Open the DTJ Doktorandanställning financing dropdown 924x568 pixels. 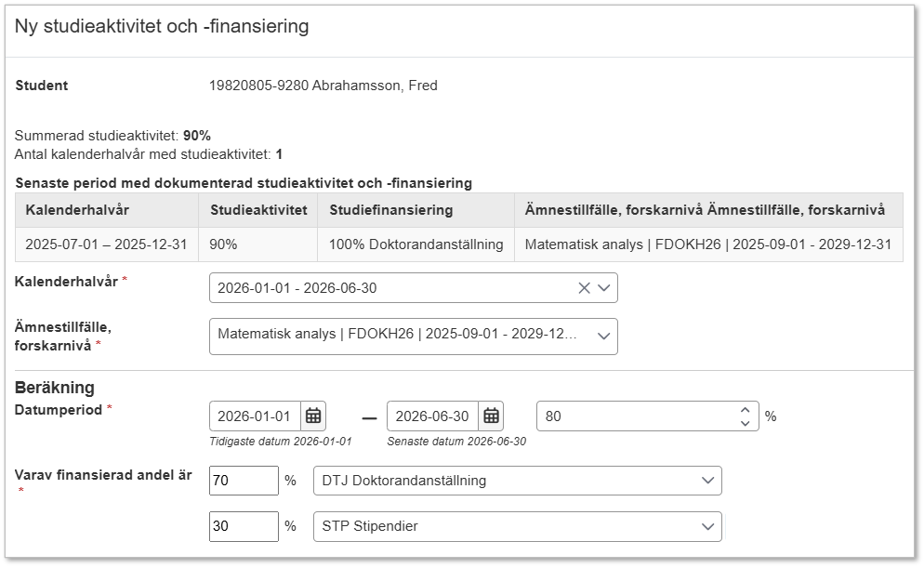[x=518, y=481]
